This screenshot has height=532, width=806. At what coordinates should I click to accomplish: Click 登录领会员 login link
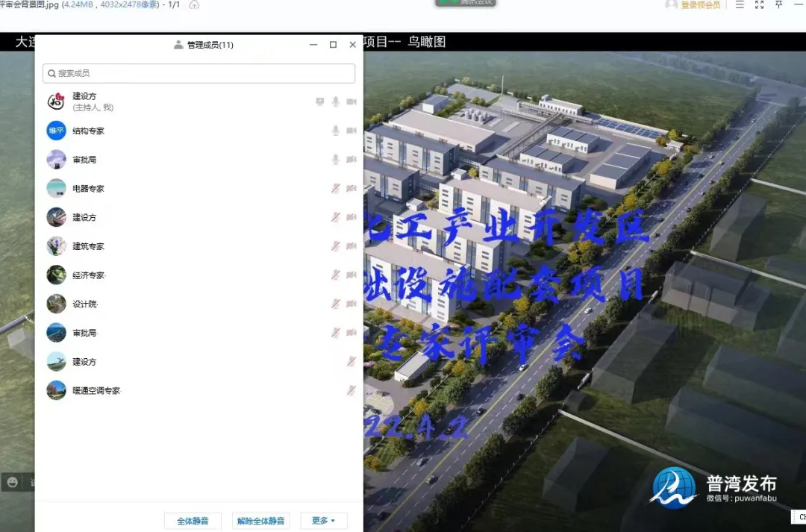click(699, 5)
